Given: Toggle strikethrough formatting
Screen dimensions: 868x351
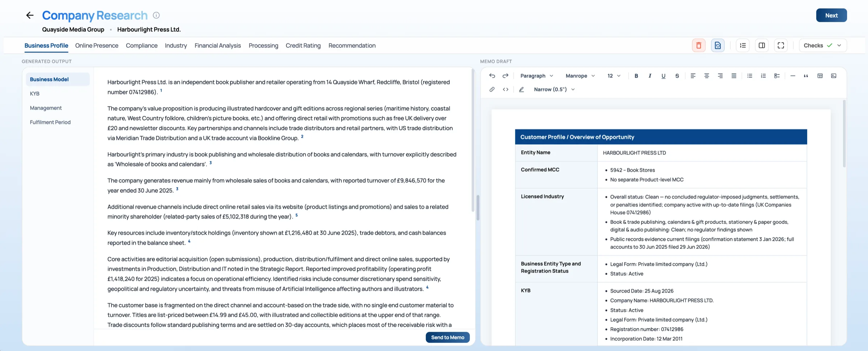Looking at the screenshot, I should coord(677,76).
